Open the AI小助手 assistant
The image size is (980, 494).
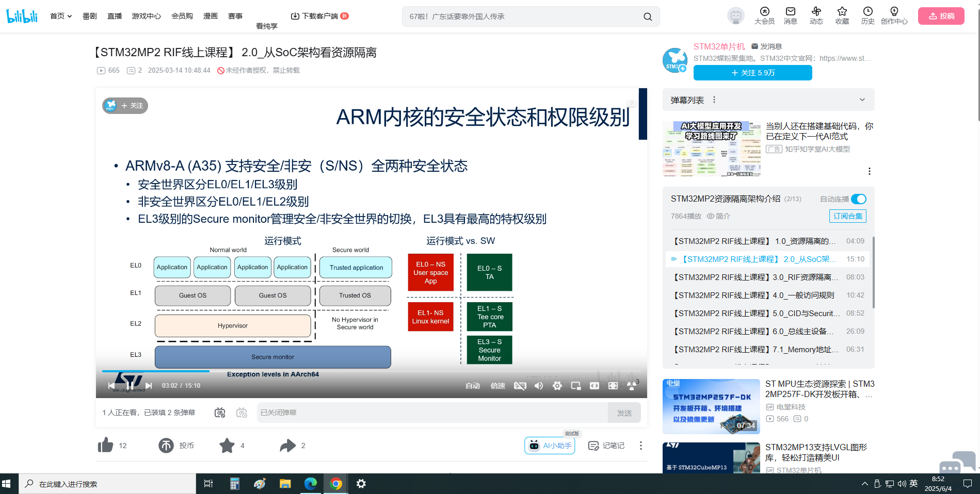coord(550,446)
